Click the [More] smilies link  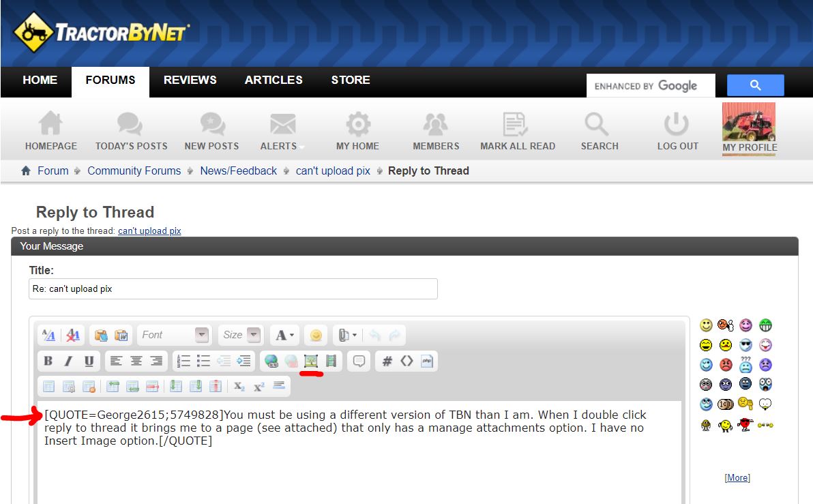click(737, 477)
